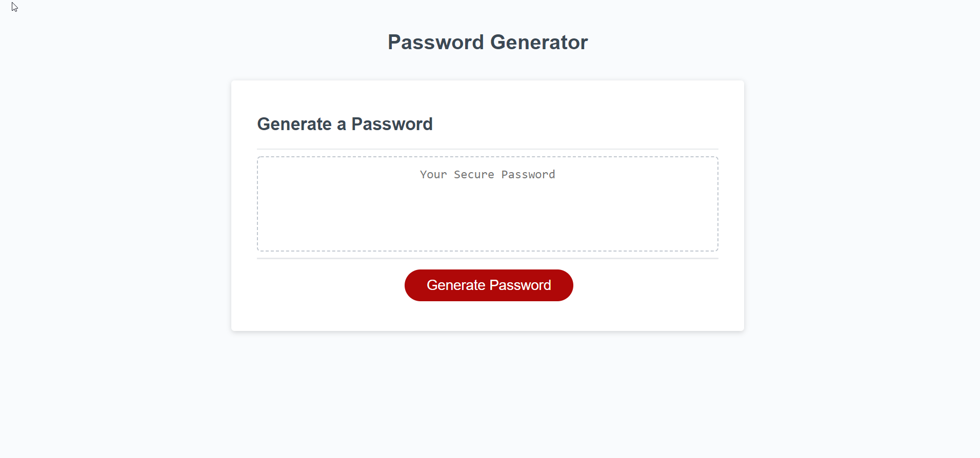Activate the Generate Password control

click(488, 285)
